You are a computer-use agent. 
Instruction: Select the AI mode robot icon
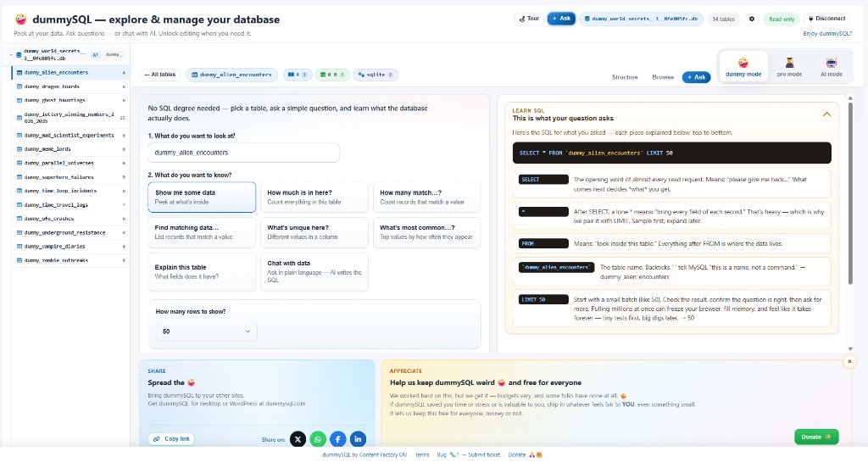(x=831, y=63)
